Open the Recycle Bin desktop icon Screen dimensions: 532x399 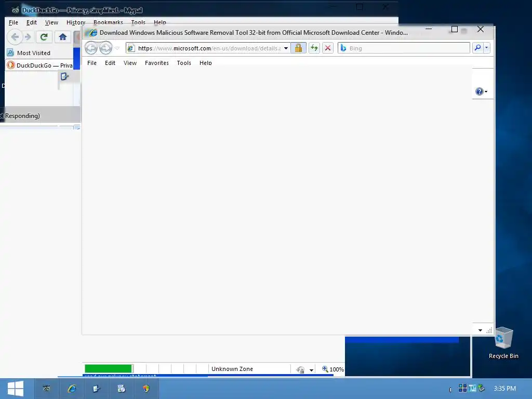(x=503, y=343)
